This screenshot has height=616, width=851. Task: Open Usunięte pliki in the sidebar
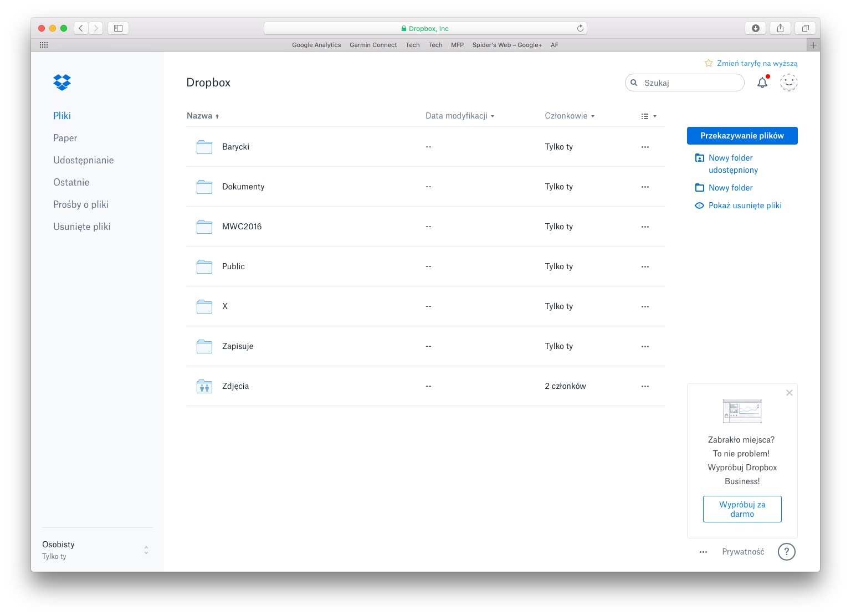82,227
